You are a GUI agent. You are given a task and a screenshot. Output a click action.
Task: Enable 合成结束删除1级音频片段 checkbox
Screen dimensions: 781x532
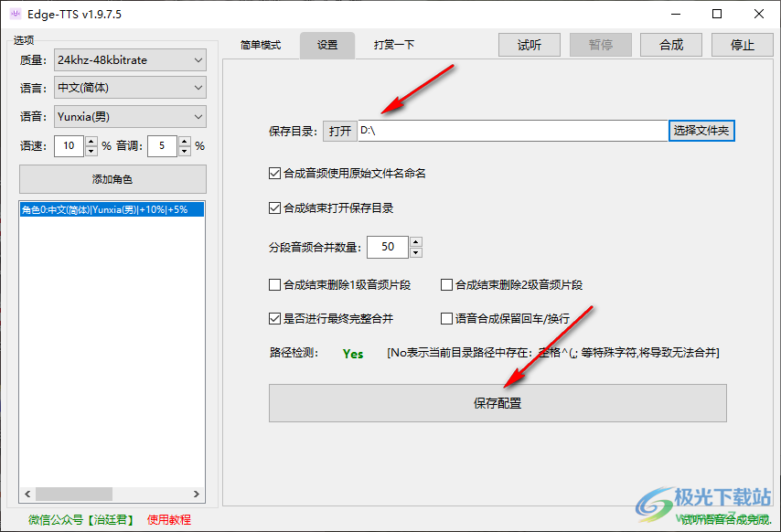(274, 284)
